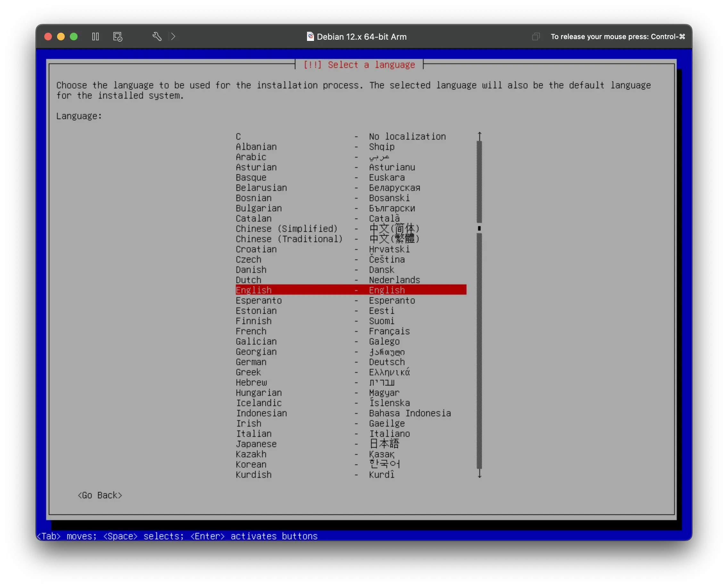Click the highlighted English language row
728x588 pixels.
pyautogui.click(x=351, y=290)
